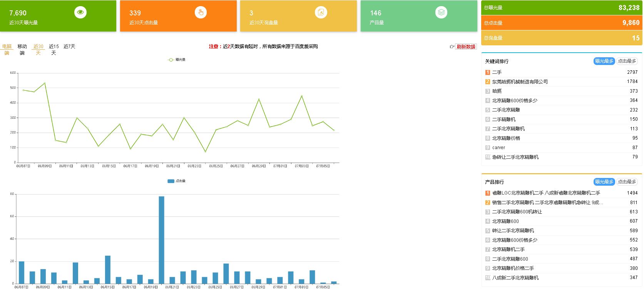This screenshot has width=644, height=296.
Task: Open the product 二手北京精雕600机转让
Action: (x=517, y=212)
